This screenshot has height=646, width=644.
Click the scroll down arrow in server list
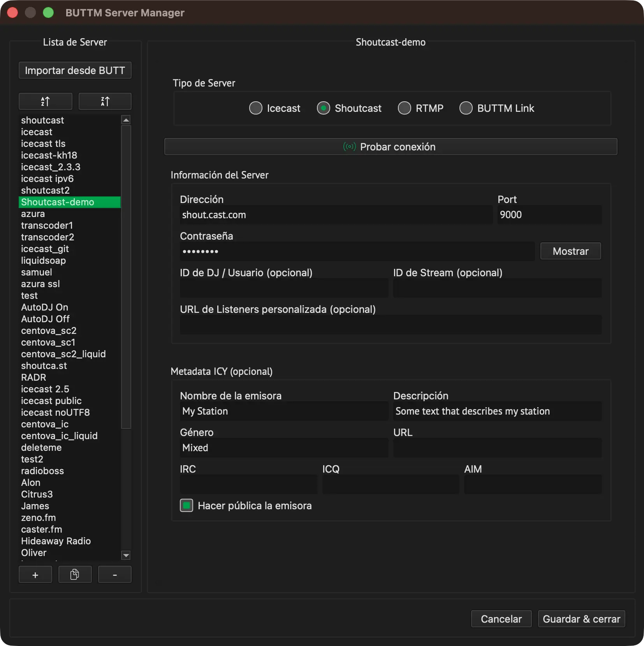coord(126,555)
